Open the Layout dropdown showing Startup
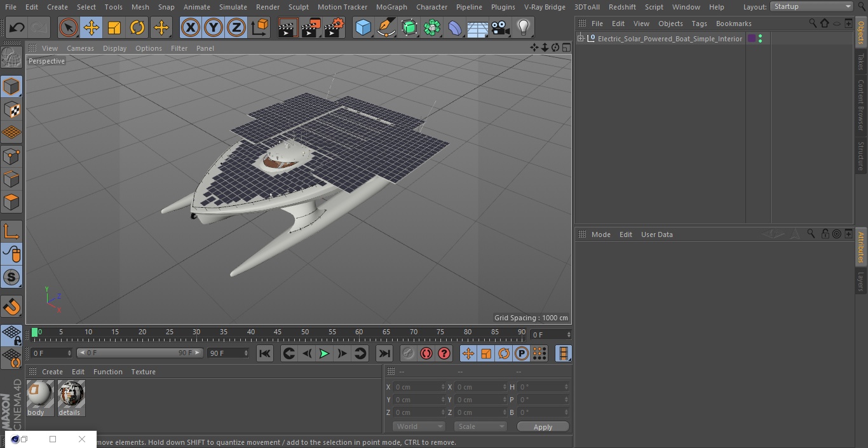Screen dimensions: 868x448 click(811, 6)
